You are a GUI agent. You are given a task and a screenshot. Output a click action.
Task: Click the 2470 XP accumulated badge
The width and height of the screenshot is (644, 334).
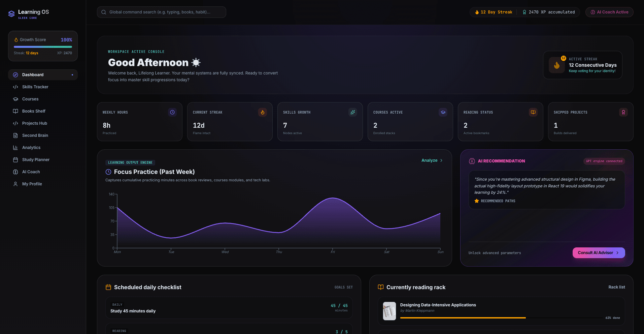point(549,12)
